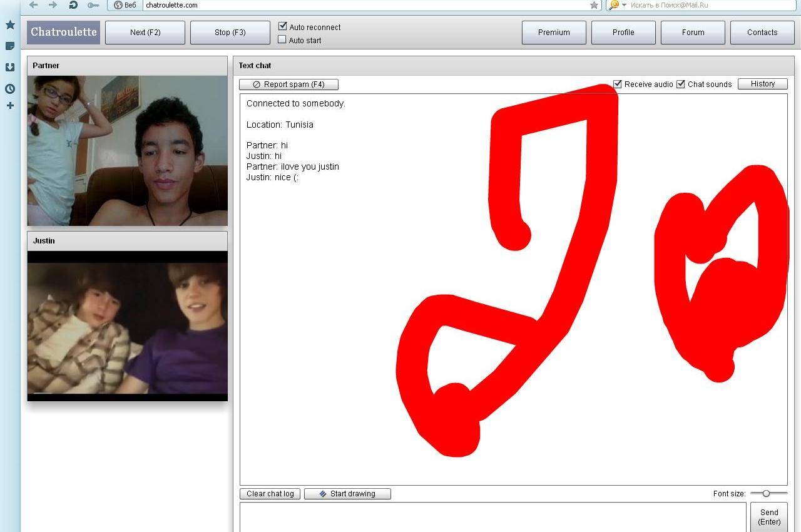This screenshot has height=532, width=801.
Task: Disable the Auto reconnect checkbox
Action: pos(282,26)
